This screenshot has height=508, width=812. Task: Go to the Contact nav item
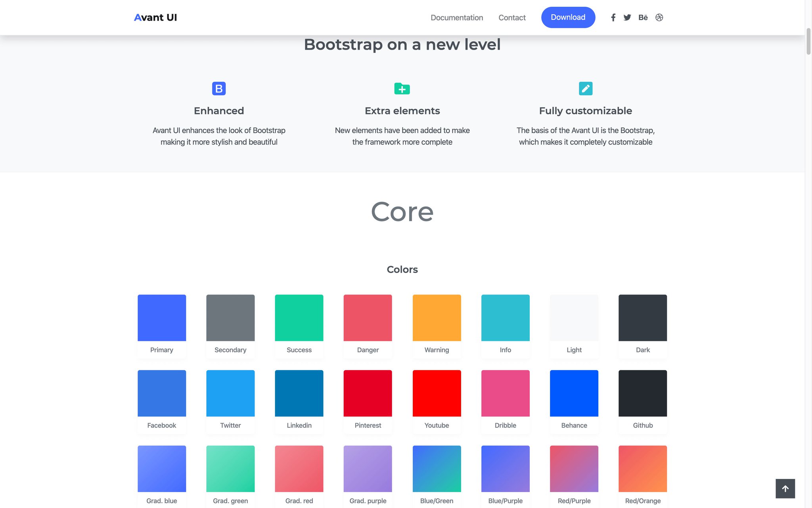[512, 17]
